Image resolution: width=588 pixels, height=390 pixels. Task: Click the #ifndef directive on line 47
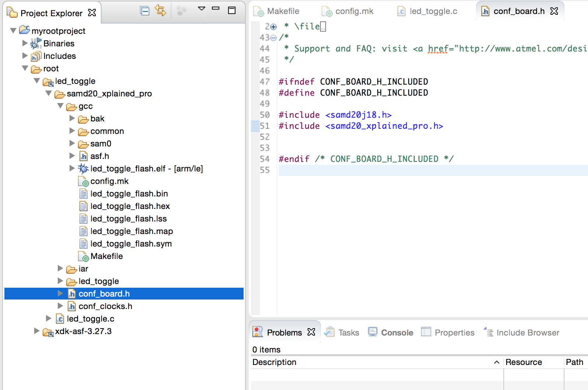click(297, 82)
